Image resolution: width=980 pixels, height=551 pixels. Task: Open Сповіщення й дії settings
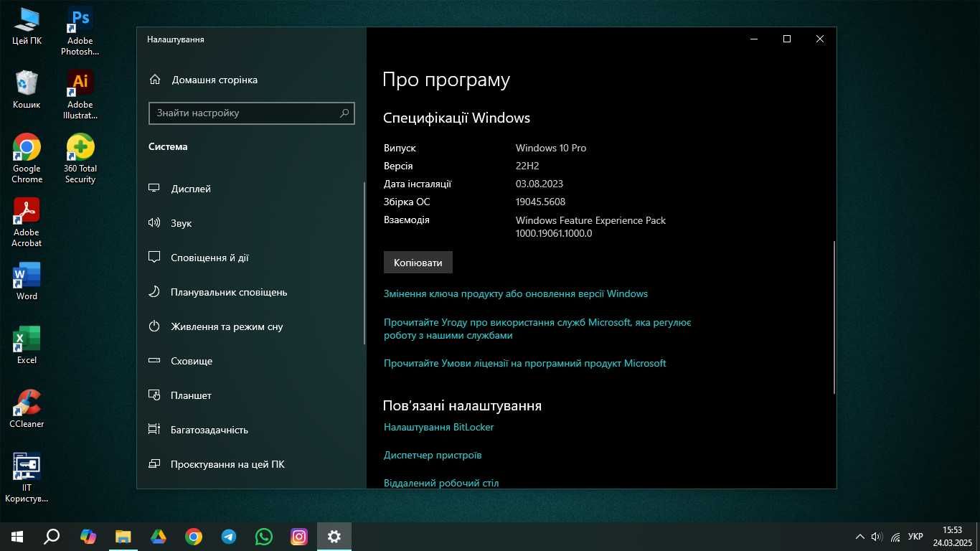point(251,258)
